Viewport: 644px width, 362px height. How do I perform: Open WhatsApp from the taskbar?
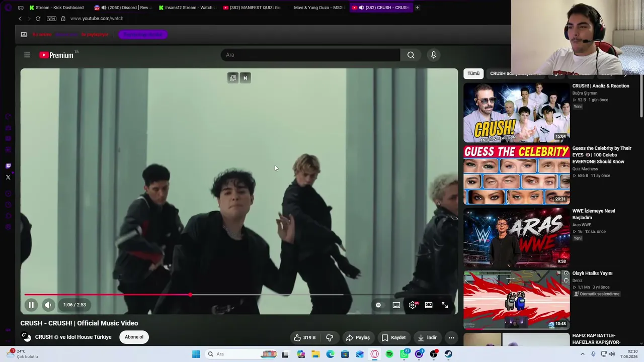click(405, 354)
